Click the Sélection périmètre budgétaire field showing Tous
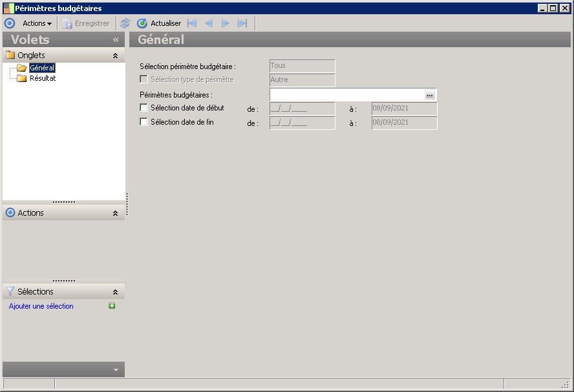The height and width of the screenshot is (392, 574). pos(303,66)
